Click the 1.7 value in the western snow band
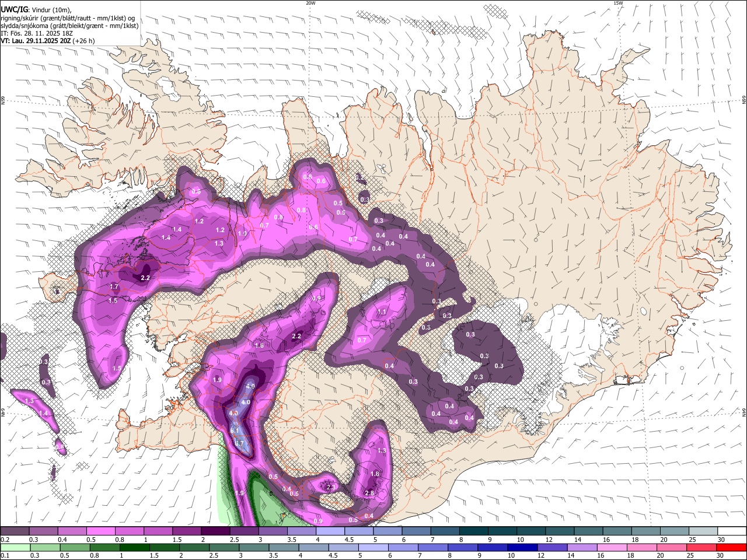 [114, 287]
